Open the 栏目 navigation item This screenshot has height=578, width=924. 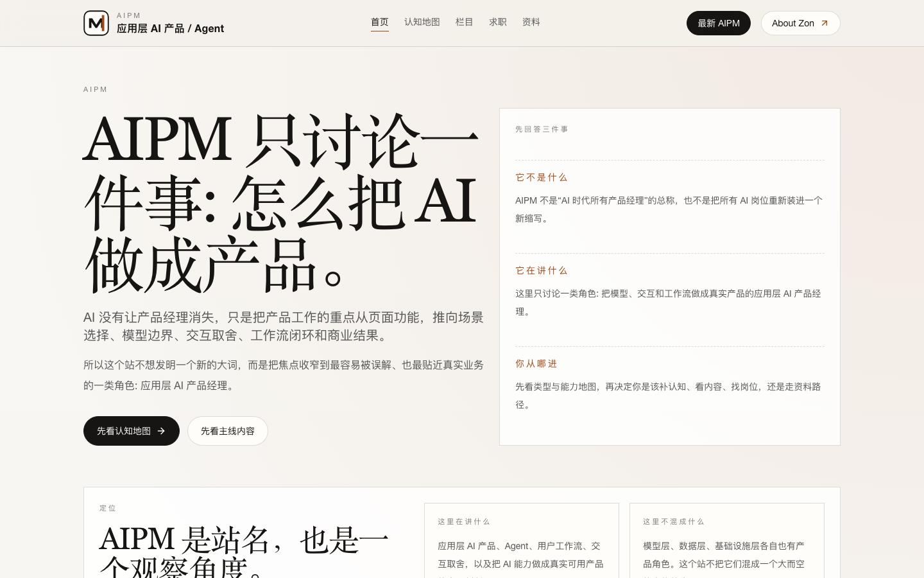tap(464, 22)
